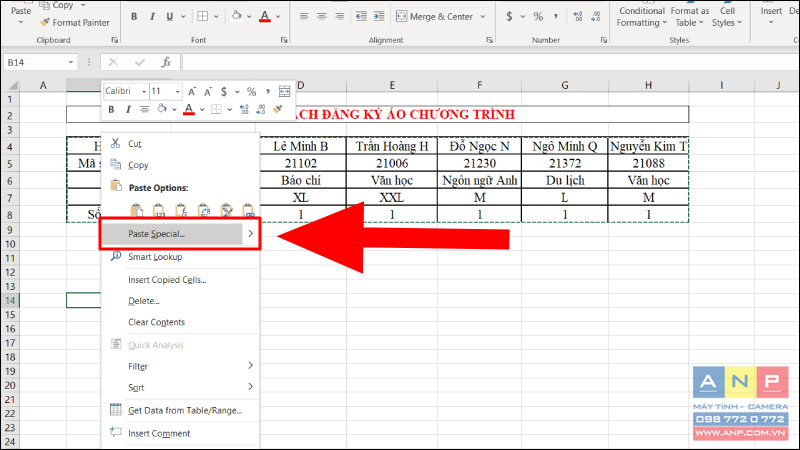This screenshot has height=450, width=800.
Task: Click the mini toolbar center align icon
Action: click(144, 109)
